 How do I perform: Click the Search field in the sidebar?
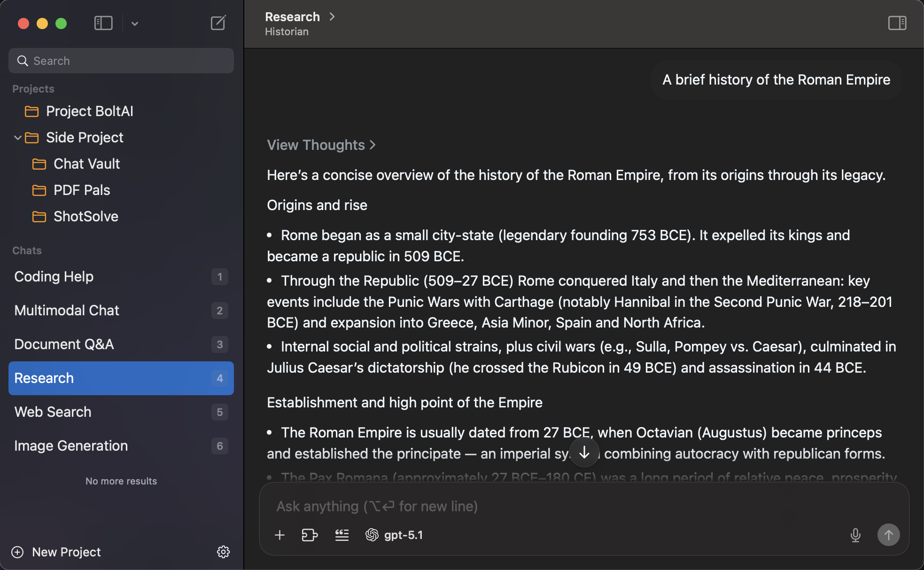click(121, 61)
